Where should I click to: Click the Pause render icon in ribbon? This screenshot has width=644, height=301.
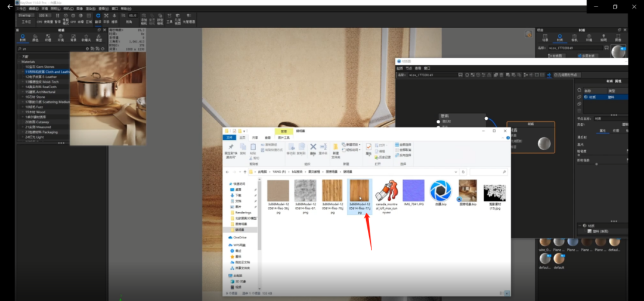coord(58,18)
